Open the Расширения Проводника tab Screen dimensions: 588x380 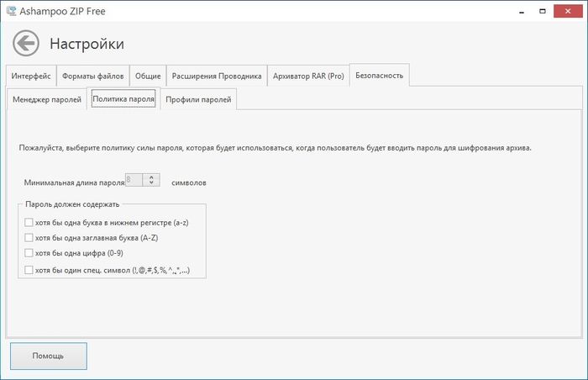pyautogui.click(x=216, y=76)
